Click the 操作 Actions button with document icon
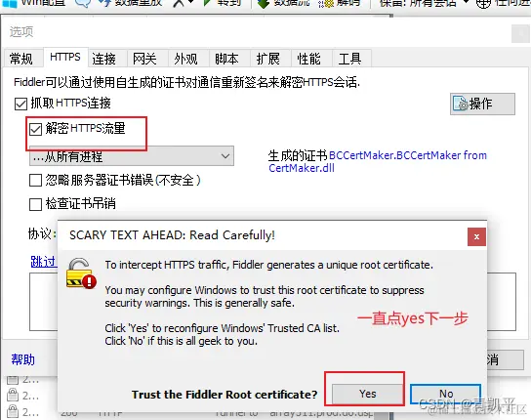This screenshot has height=420, width=531. (x=482, y=104)
